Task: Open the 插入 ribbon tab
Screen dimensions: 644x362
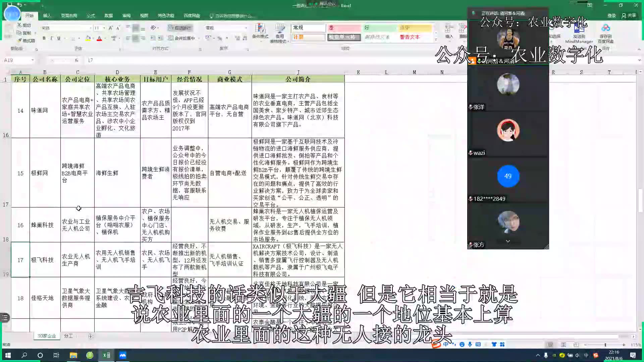Action: (x=47, y=16)
